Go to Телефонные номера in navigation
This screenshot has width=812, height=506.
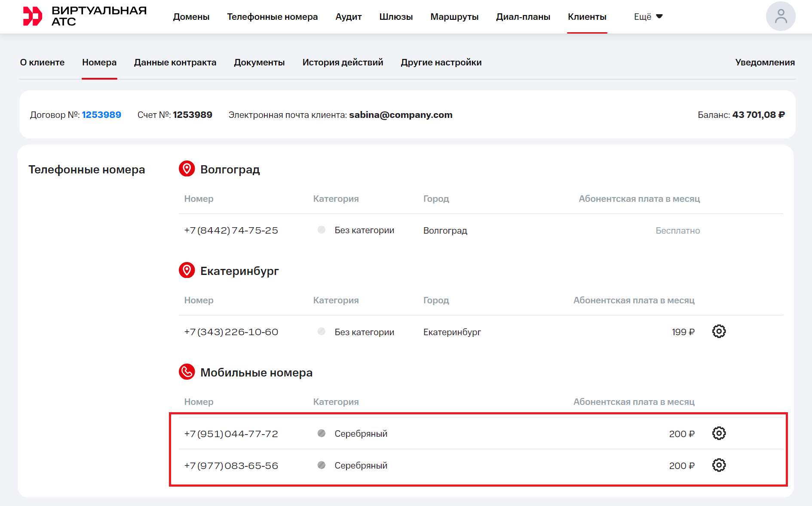point(272,17)
